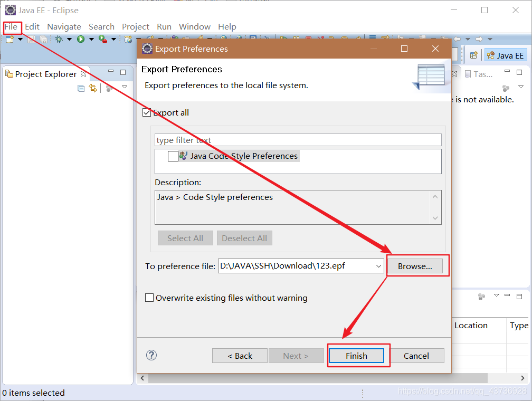
Task: Click the Debug bug icon
Action: click(x=59, y=40)
